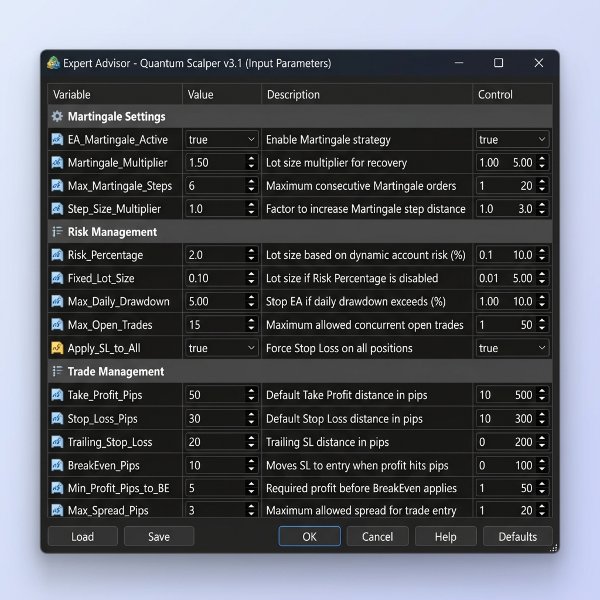This screenshot has height=600, width=600.
Task: Click the Fixed_Lot_Size value stepper
Action: click(251, 278)
